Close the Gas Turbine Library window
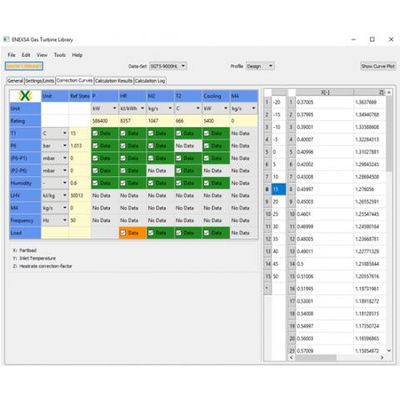 (391, 39)
